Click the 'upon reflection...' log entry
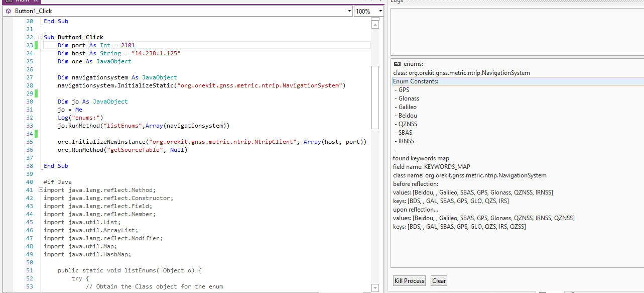Screen dimensions: 644x293 click(x=416, y=210)
